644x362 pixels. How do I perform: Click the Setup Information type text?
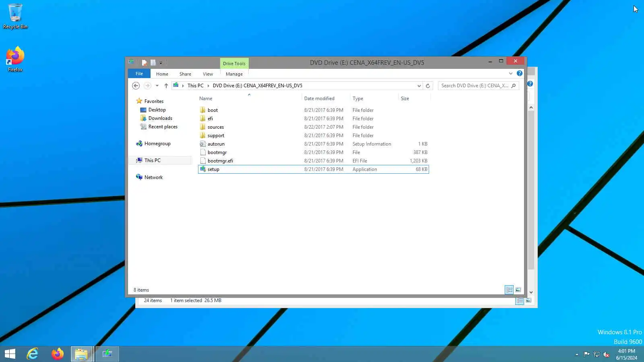(x=372, y=144)
